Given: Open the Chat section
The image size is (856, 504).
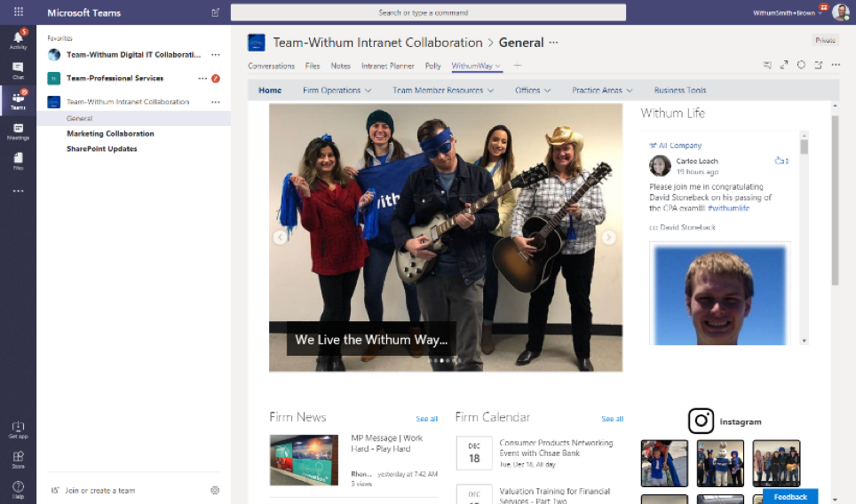Looking at the screenshot, I should click(18, 70).
